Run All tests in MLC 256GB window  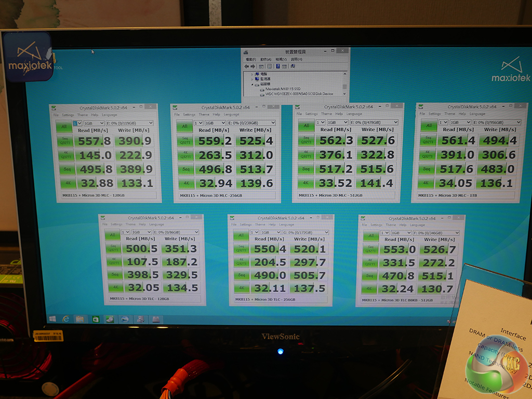point(184,126)
